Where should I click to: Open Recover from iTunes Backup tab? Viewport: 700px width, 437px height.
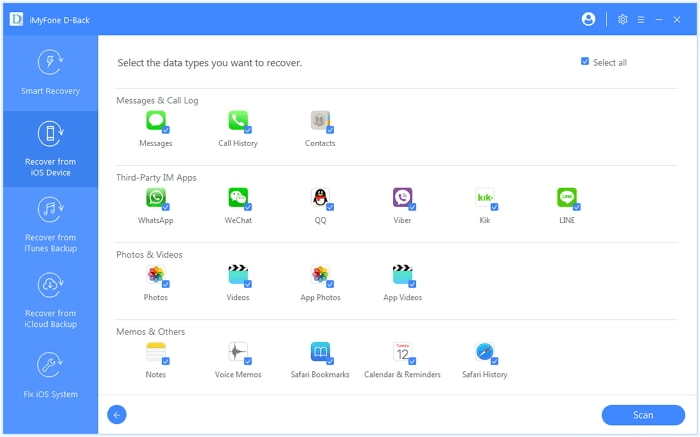click(x=50, y=225)
